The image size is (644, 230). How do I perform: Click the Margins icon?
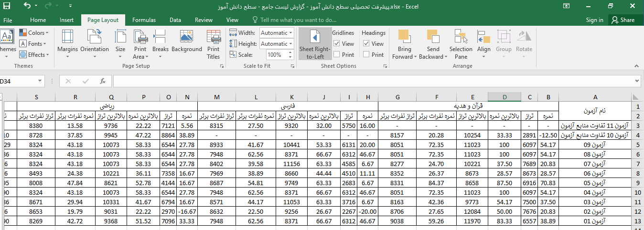[x=67, y=37]
